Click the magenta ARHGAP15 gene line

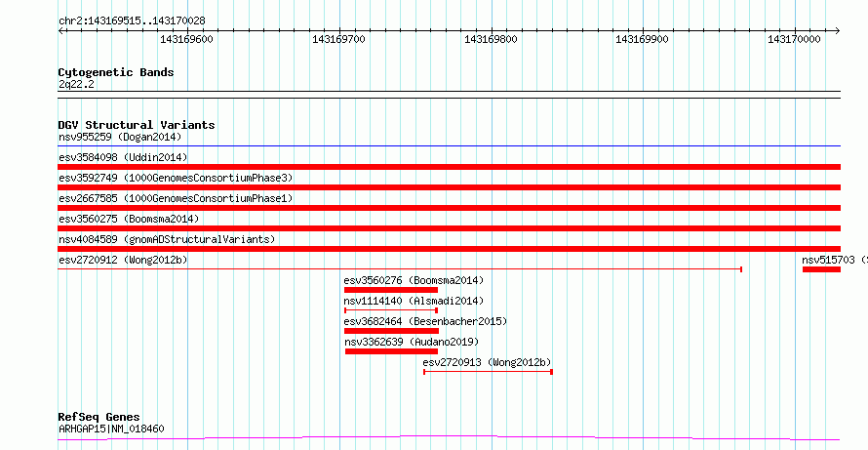pyautogui.click(x=449, y=438)
